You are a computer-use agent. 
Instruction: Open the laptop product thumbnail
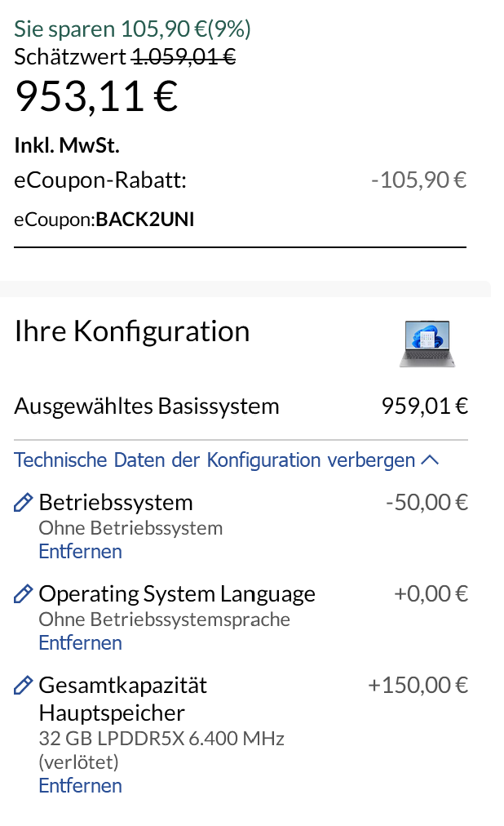pos(427,344)
